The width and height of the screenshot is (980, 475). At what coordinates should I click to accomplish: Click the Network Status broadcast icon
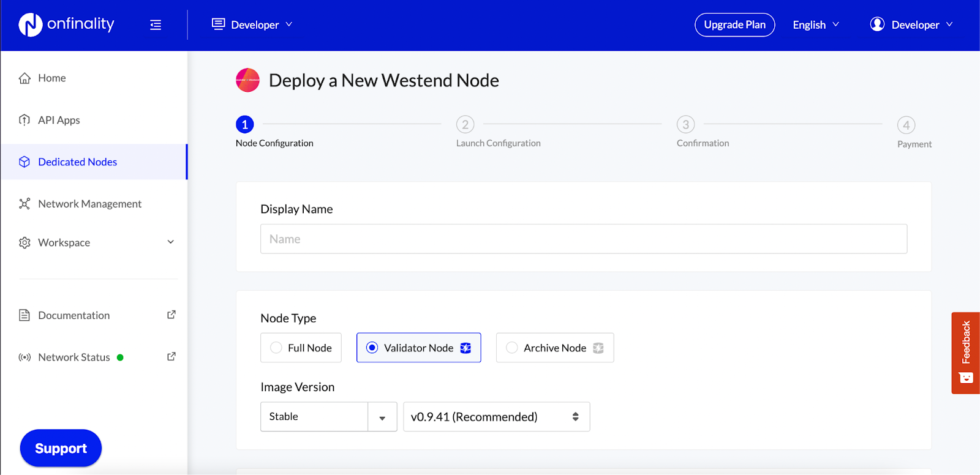[24, 357]
